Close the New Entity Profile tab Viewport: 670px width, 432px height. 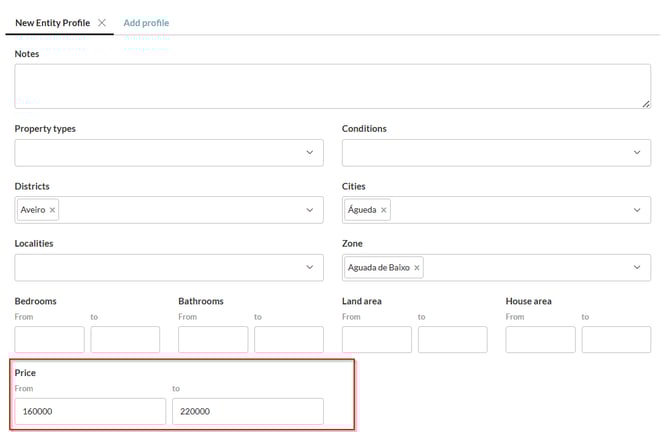(x=102, y=22)
